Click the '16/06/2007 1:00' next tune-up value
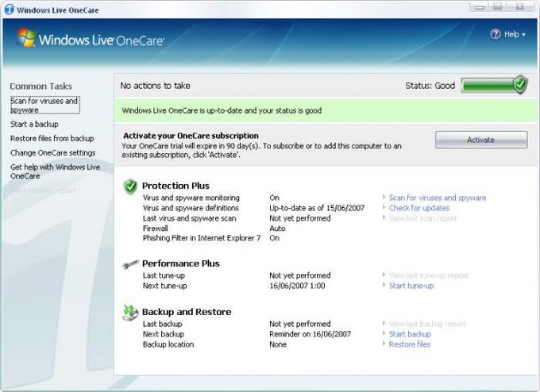This screenshot has height=392, width=540. [x=297, y=286]
